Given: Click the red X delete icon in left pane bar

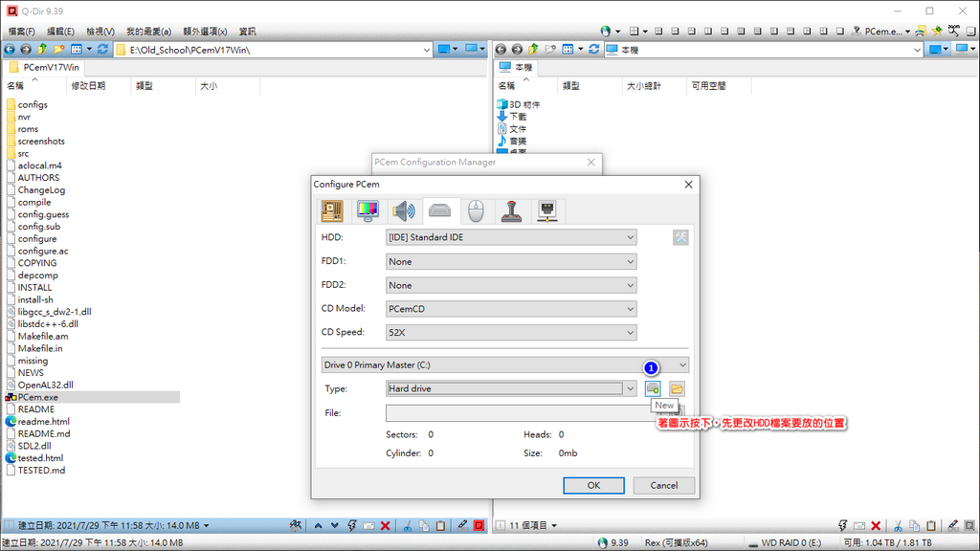Looking at the screenshot, I should (x=386, y=526).
